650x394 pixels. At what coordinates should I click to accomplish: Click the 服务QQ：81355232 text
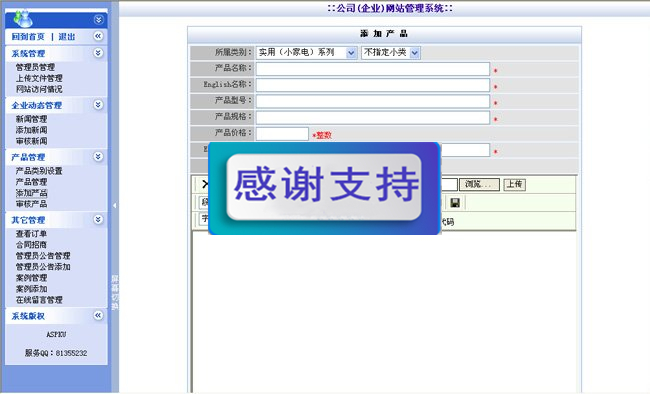pos(56,353)
